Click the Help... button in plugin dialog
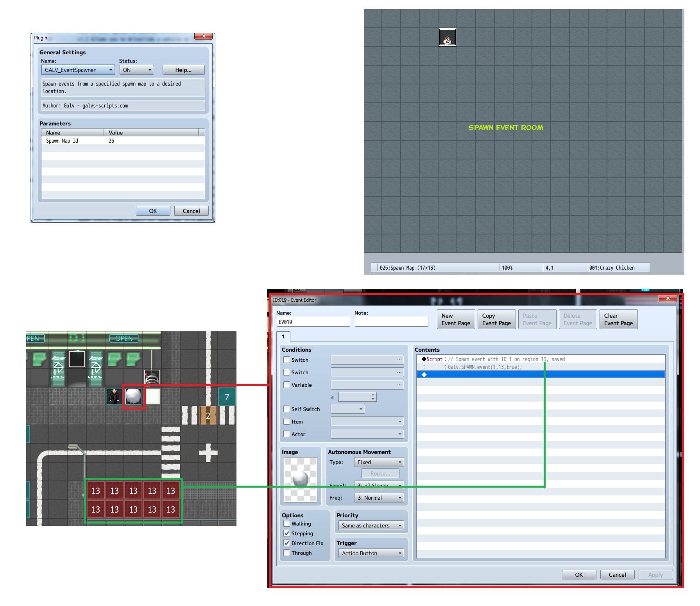 click(x=183, y=70)
